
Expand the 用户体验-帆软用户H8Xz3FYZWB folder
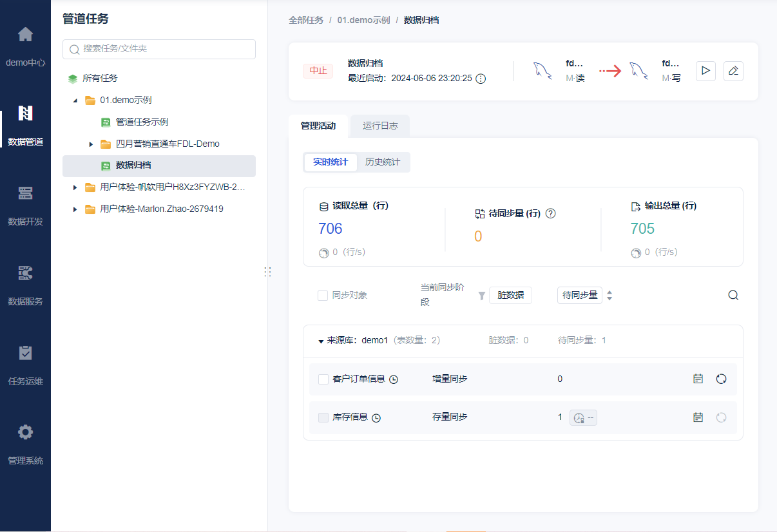tap(75, 187)
